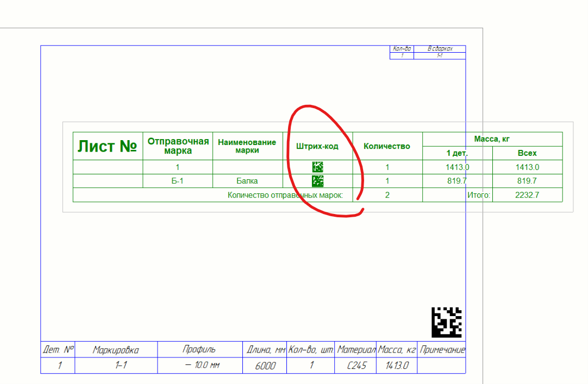Click the 819.7 value under 'Всех'

(x=527, y=181)
